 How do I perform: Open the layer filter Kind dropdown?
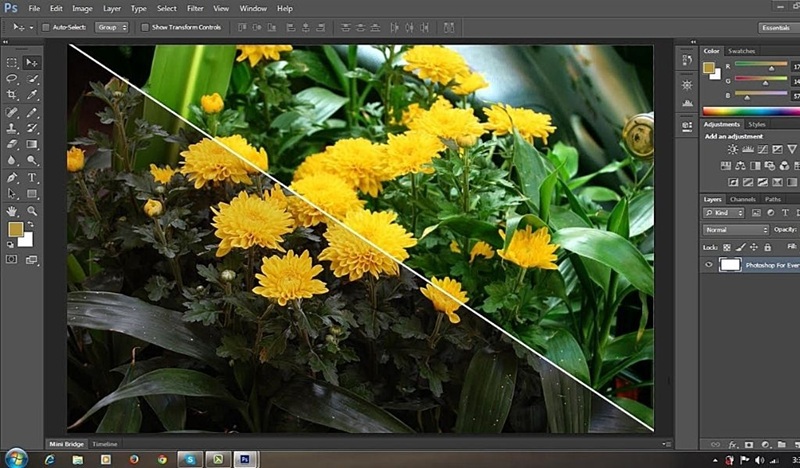723,213
